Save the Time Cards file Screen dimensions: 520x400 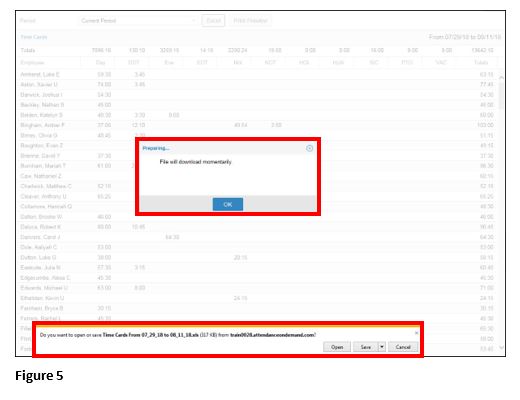click(365, 347)
